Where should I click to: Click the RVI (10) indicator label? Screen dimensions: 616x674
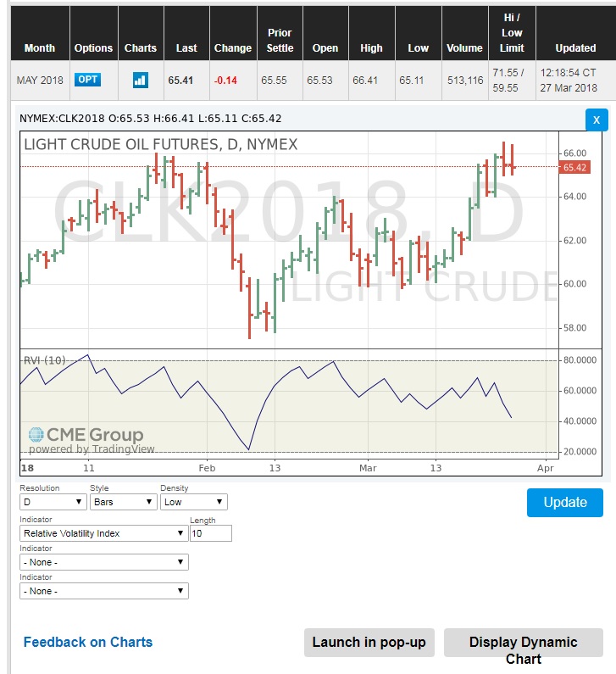(44, 360)
